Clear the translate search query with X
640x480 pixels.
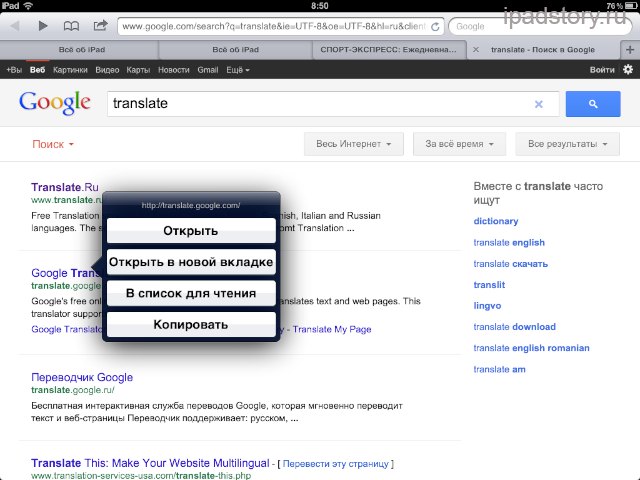(539, 104)
